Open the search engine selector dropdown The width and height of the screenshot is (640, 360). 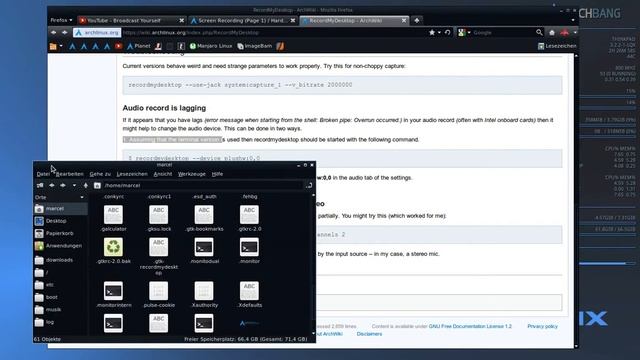[464, 33]
